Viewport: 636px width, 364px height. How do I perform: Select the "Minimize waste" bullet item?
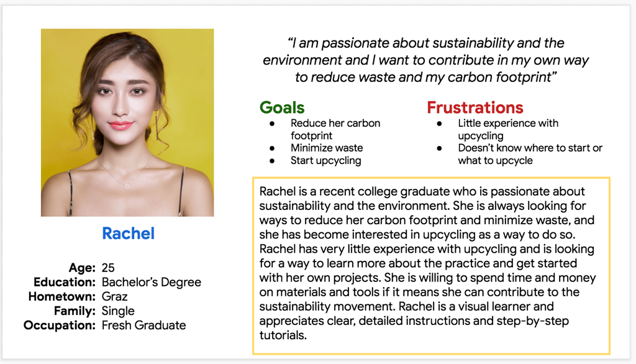(x=327, y=148)
